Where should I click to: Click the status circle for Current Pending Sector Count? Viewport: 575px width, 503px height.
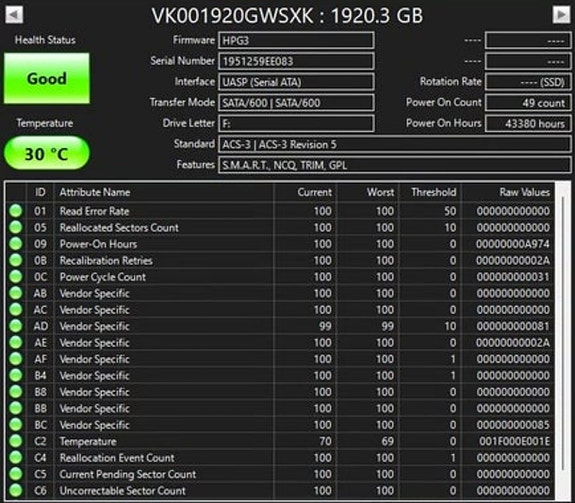point(16,474)
